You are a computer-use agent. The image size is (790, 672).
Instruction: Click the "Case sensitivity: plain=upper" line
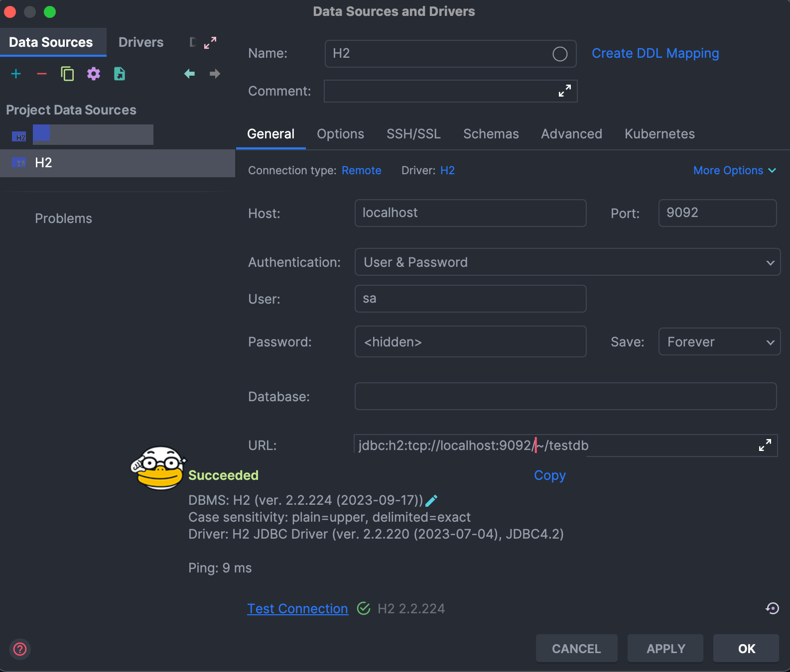pos(329,517)
